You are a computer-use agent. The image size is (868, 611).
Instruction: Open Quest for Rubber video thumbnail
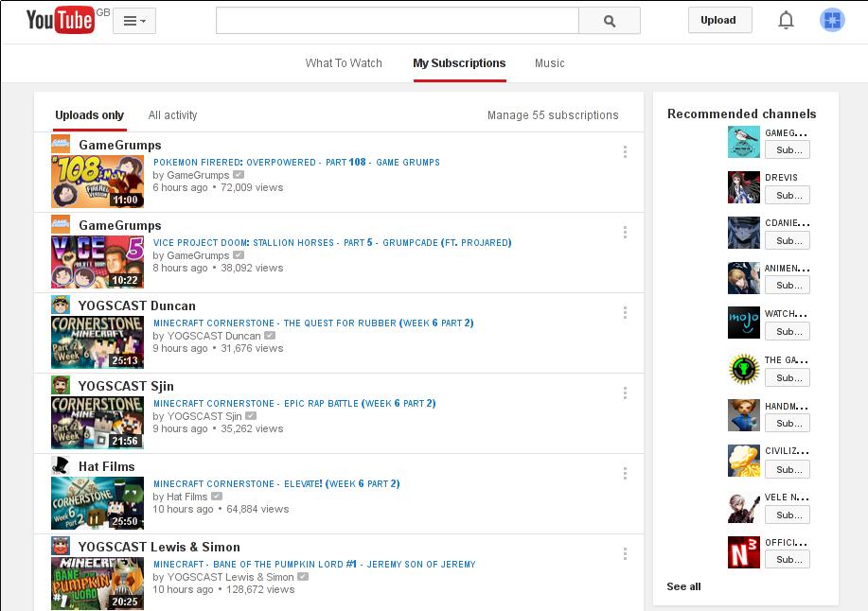point(97,342)
